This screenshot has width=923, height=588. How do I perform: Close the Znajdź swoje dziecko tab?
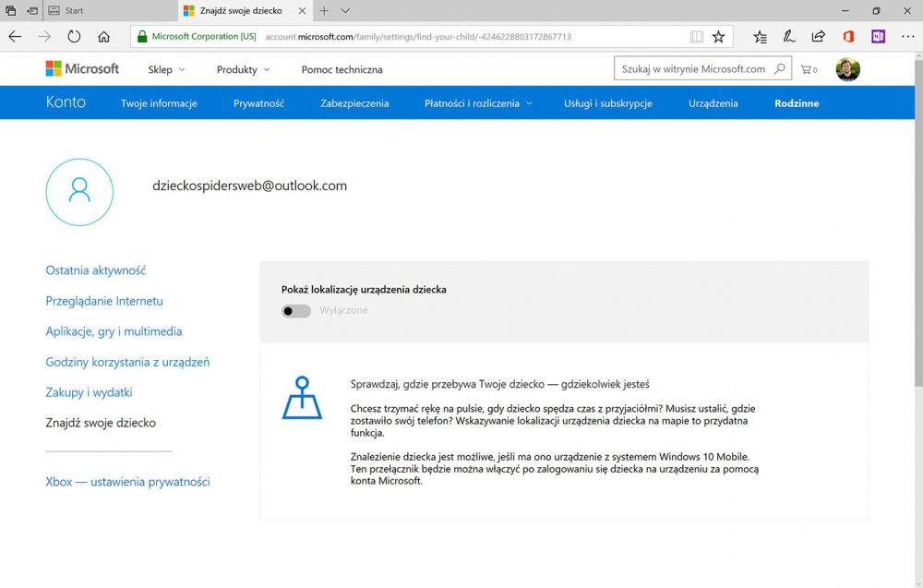click(x=302, y=10)
